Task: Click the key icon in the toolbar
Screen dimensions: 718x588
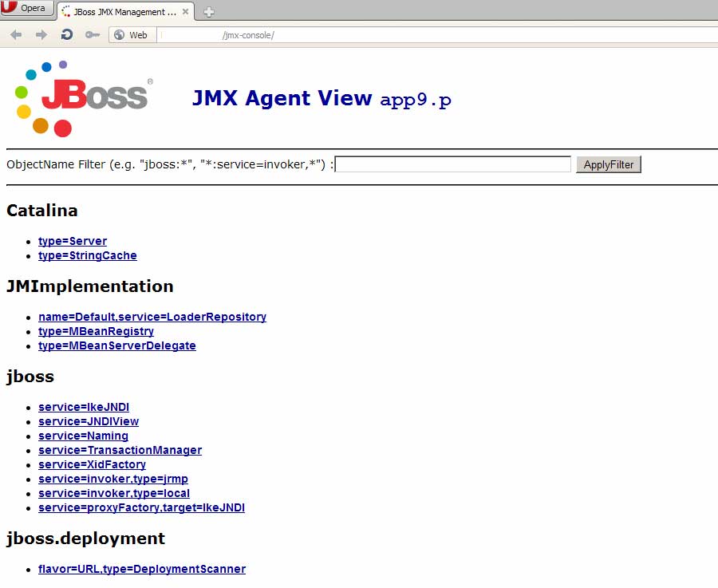Action: tap(91, 34)
